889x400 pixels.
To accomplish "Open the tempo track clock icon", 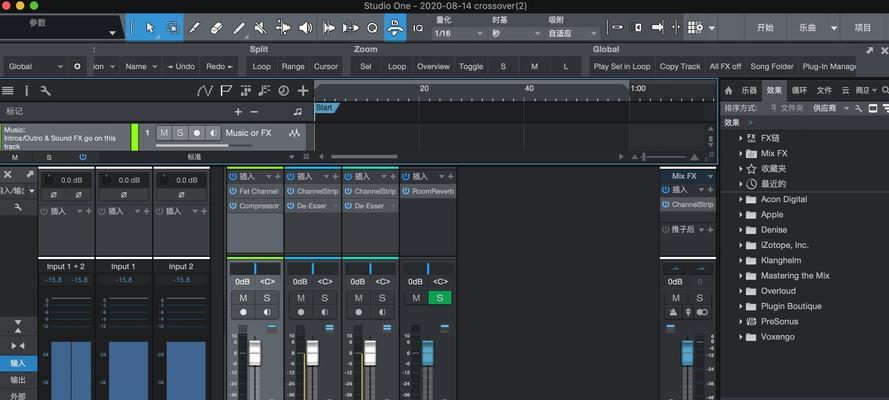I will coord(283,91).
